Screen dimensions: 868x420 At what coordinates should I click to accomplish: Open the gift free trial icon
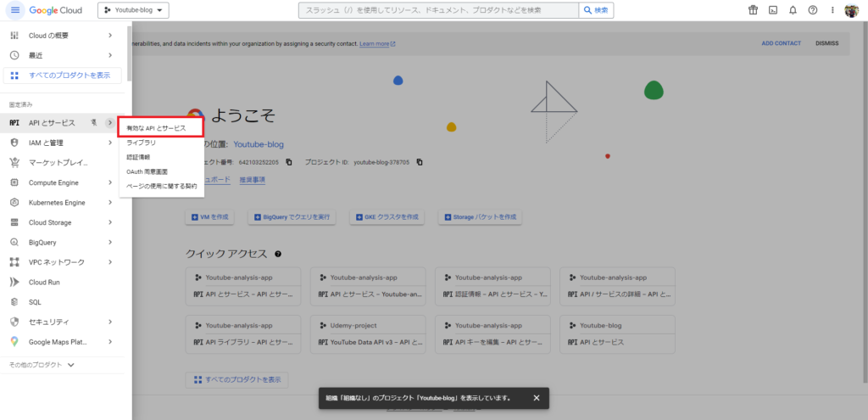point(753,10)
